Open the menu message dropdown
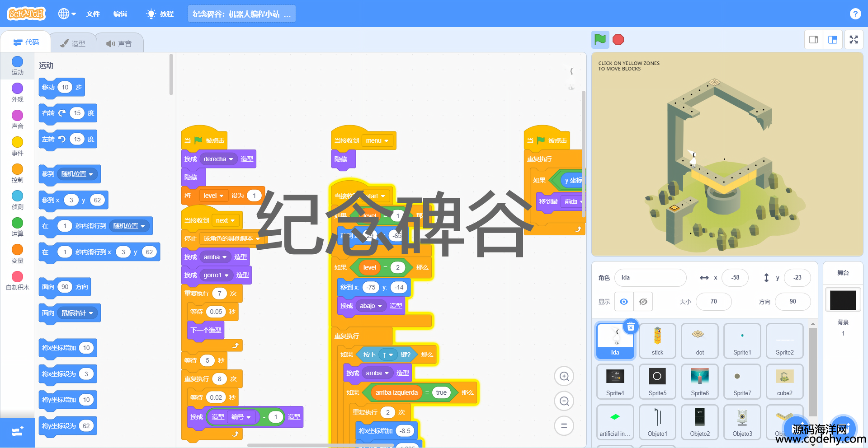The width and height of the screenshot is (868, 448). point(377,140)
